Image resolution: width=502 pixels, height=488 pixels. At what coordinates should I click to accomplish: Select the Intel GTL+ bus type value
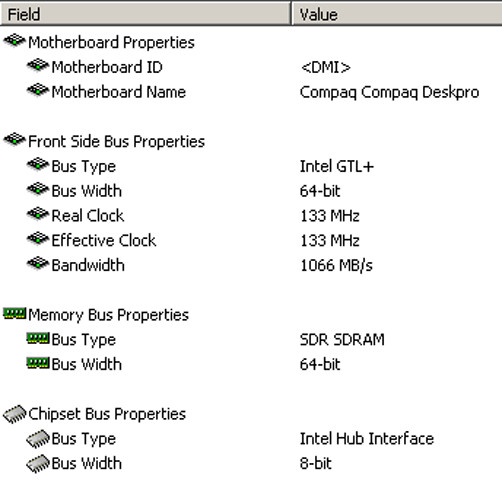click(x=337, y=166)
